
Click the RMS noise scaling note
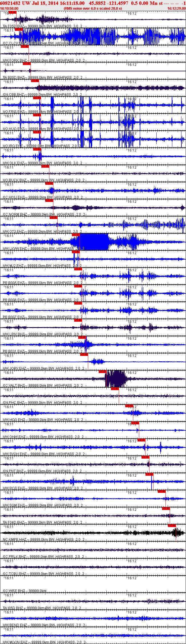click(93, 9)
